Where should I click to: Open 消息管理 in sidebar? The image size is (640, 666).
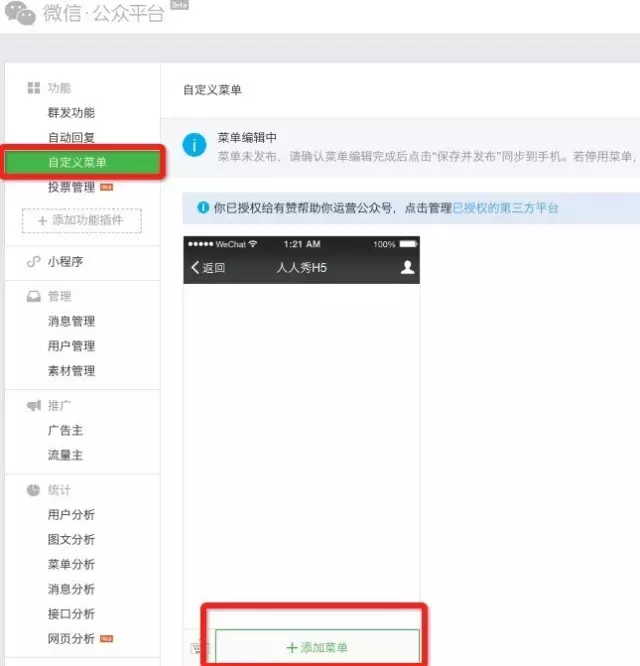[x=71, y=321]
